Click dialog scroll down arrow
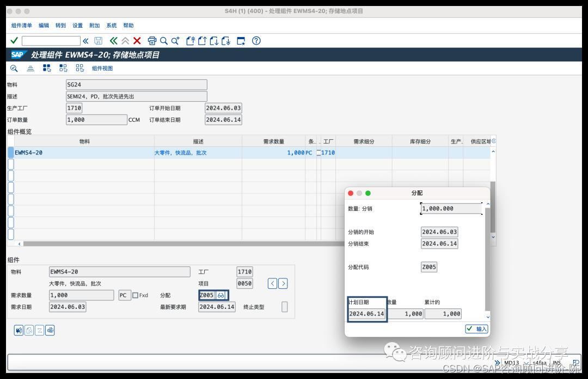 tap(488, 317)
